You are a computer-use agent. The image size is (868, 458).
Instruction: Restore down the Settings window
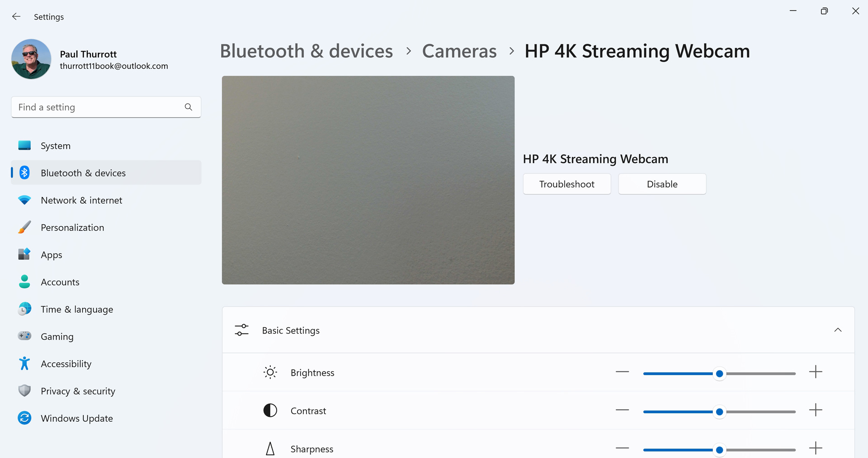point(824,11)
